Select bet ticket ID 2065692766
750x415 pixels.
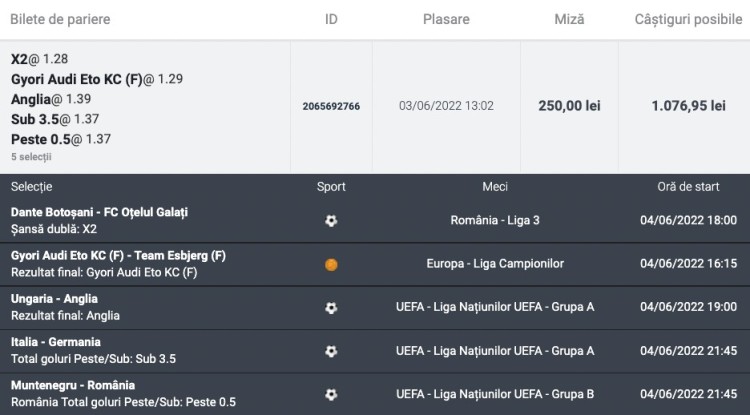click(331, 106)
